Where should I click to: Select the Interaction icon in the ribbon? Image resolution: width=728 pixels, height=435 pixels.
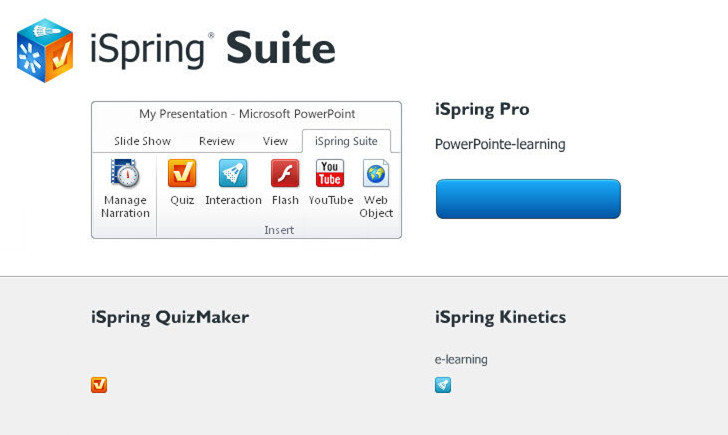pos(233,174)
